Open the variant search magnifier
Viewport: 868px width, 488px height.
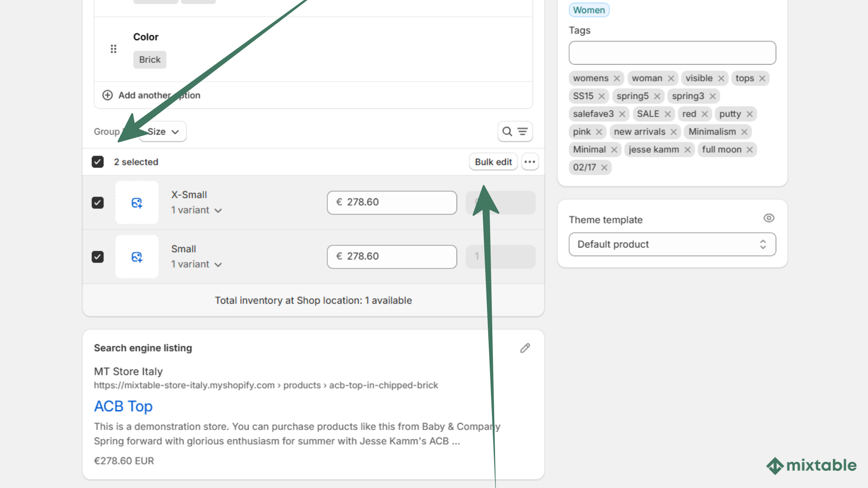507,131
